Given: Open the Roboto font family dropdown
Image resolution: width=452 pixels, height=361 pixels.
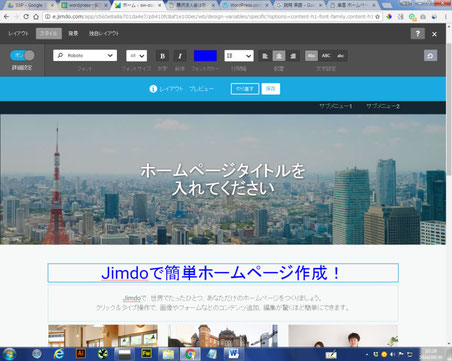Looking at the screenshot, I should click(x=85, y=55).
